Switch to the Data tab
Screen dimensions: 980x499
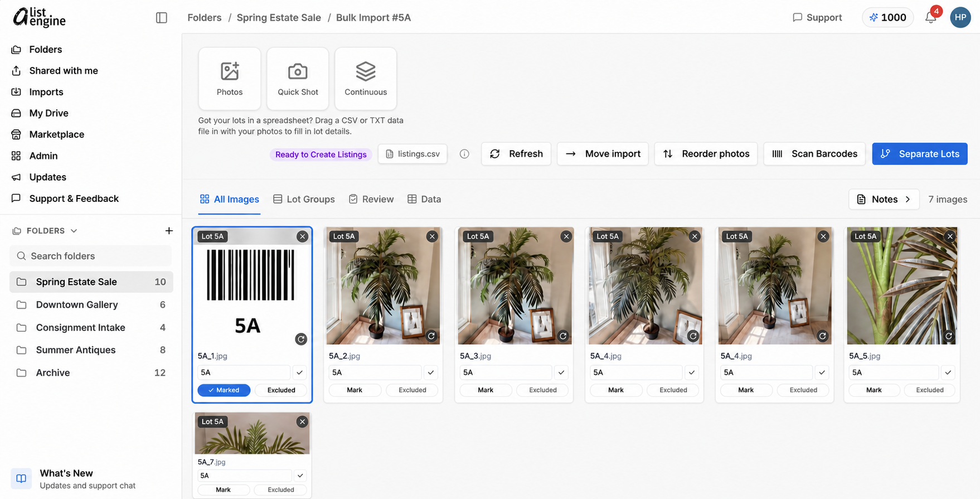click(424, 199)
